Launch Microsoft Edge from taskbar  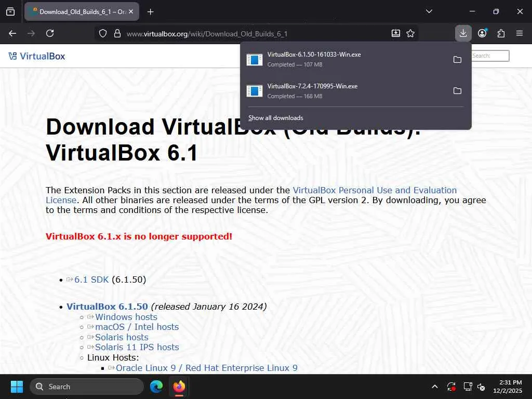156,387
